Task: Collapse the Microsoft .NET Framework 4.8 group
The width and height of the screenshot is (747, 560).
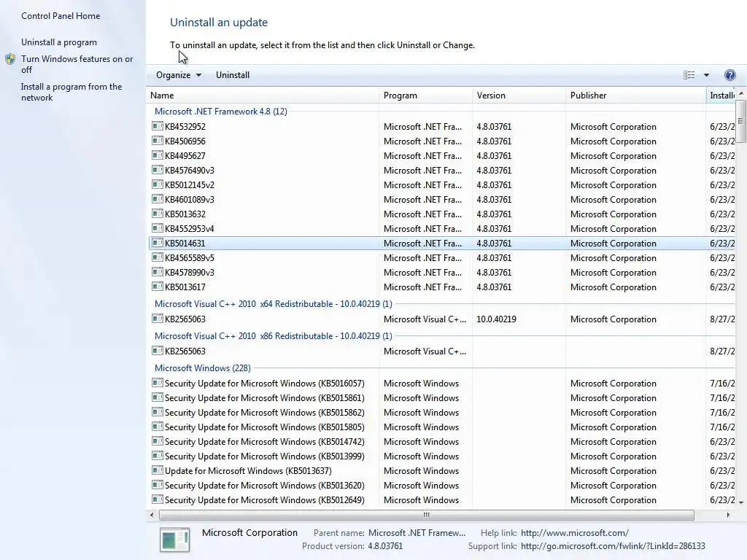Action: 220,112
